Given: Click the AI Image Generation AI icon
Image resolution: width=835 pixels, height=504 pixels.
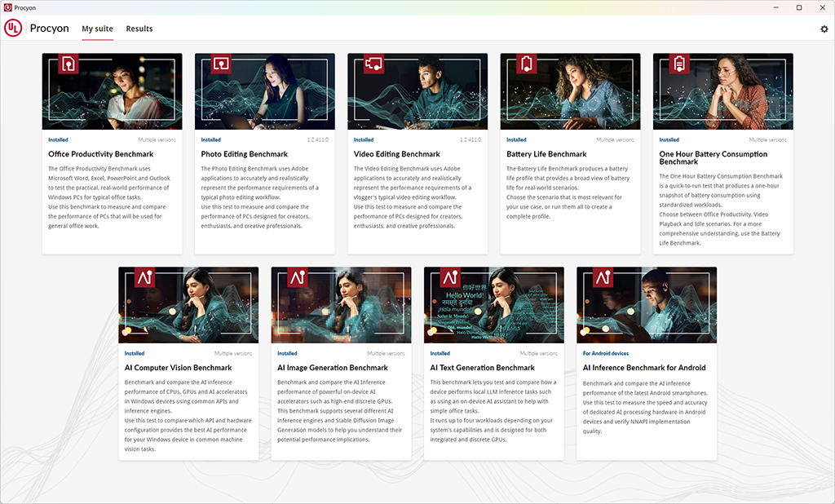Looking at the screenshot, I should click(x=298, y=277).
